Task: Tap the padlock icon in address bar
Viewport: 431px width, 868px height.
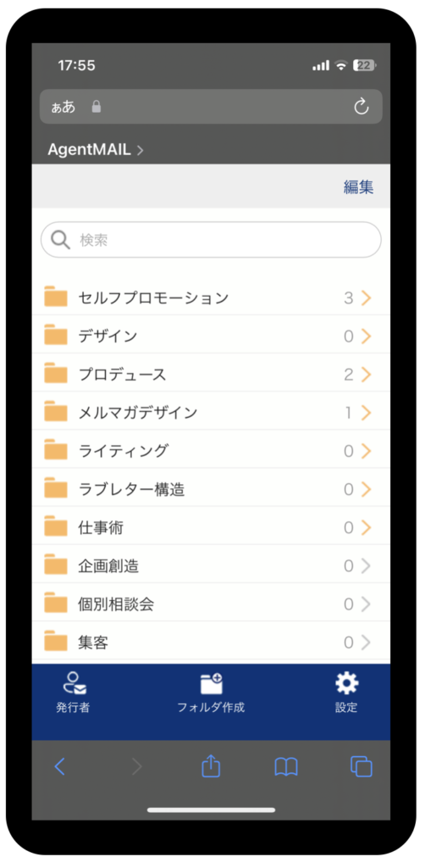Action: coord(97,106)
